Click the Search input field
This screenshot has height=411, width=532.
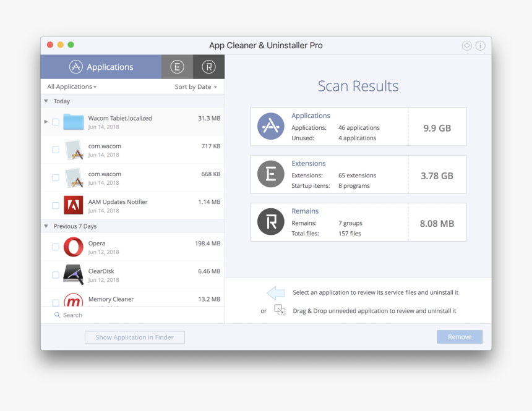[x=132, y=315]
